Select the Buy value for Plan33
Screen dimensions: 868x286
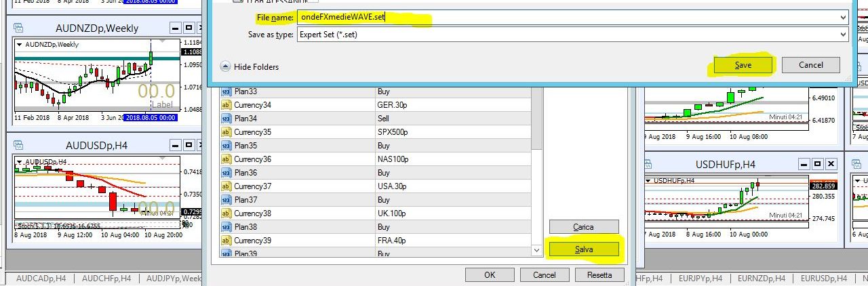click(x=452, y=91)
